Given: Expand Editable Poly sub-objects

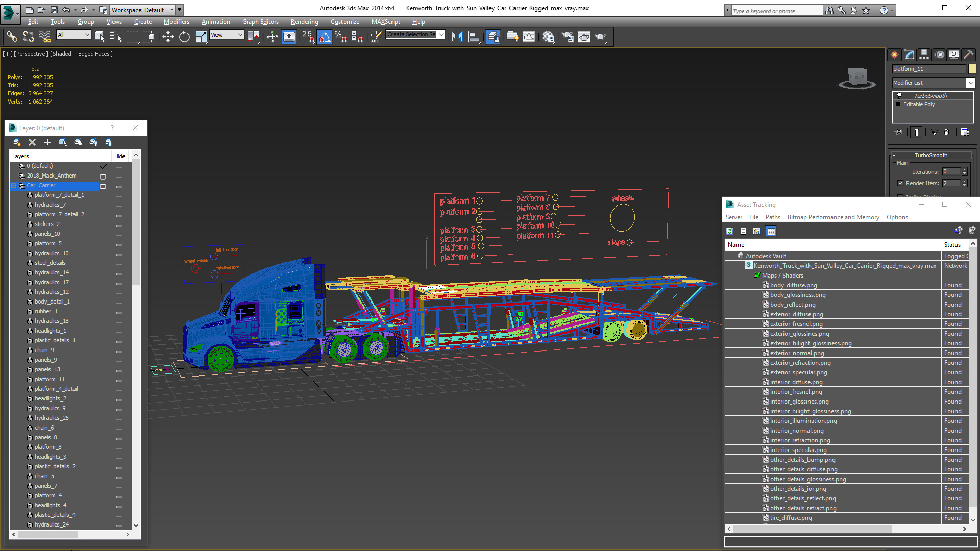Looking at the screenshot, I should click(x=898, y=104).
